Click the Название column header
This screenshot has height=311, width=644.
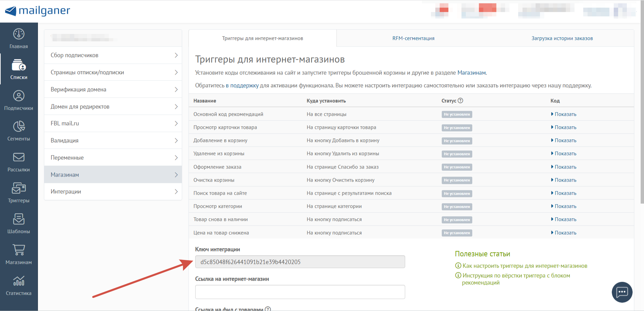[x=205, y=101]
